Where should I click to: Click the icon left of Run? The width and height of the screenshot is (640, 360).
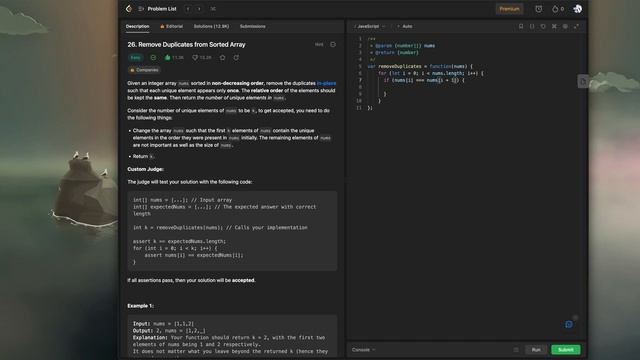pos(516,350)
